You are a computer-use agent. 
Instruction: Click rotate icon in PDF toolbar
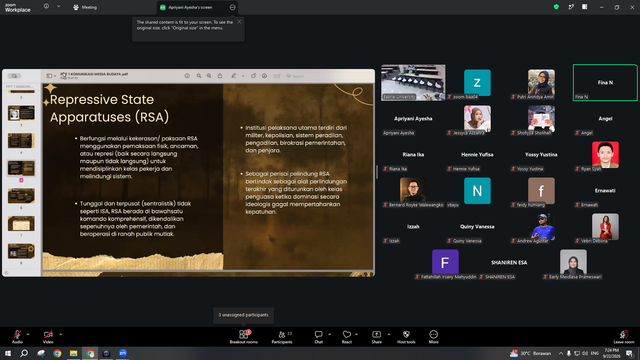click(x=253, y=76)
